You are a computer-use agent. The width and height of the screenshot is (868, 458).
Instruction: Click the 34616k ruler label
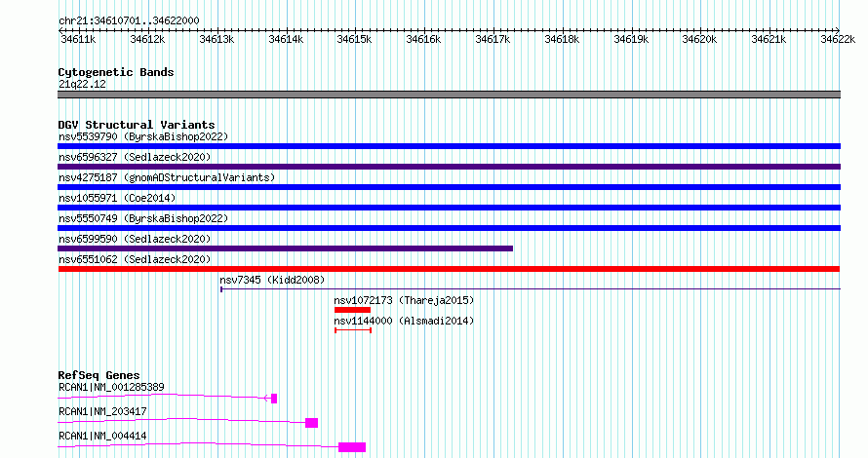coord(423,39)
